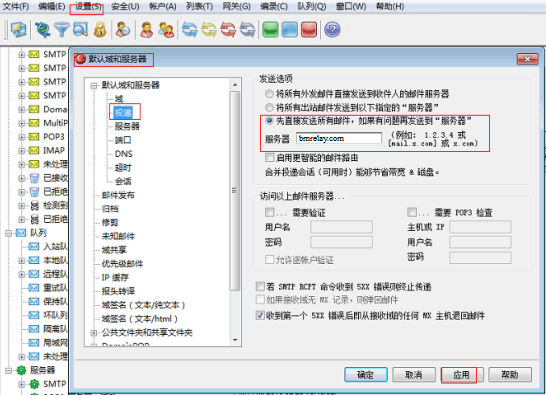Check 若 SMTP RCPT 命令收到 5XX 错误则终止传递
546x396 pixels.
(x=260, y=287)
